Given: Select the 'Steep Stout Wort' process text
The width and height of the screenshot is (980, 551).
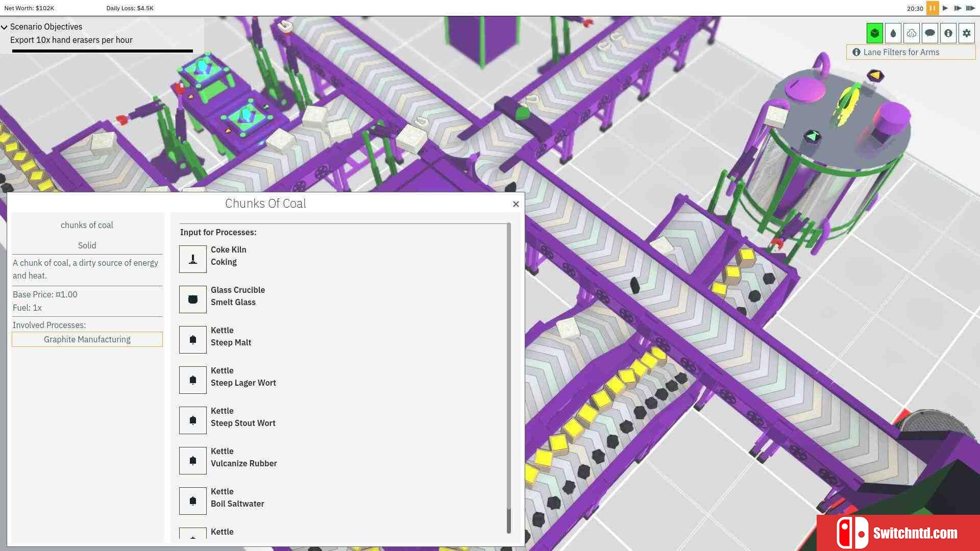Looking at the screenshot, I should pos(243,423).
